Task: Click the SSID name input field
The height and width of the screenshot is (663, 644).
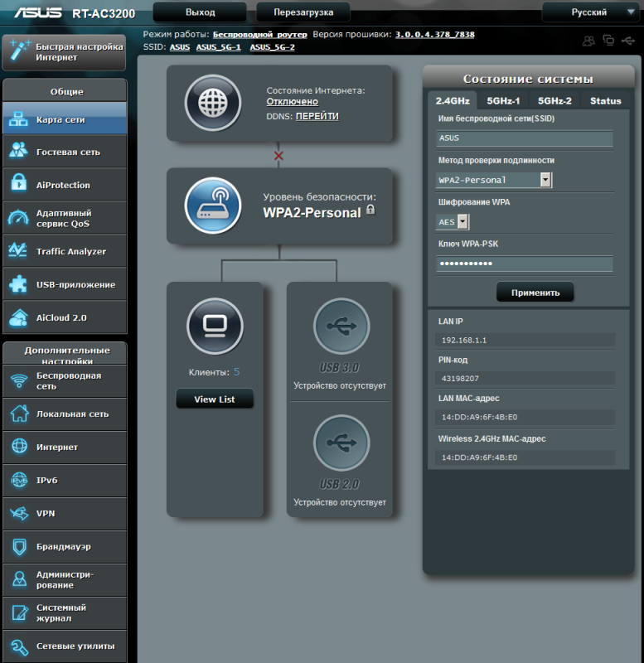Action: click(x=525, y=138)
